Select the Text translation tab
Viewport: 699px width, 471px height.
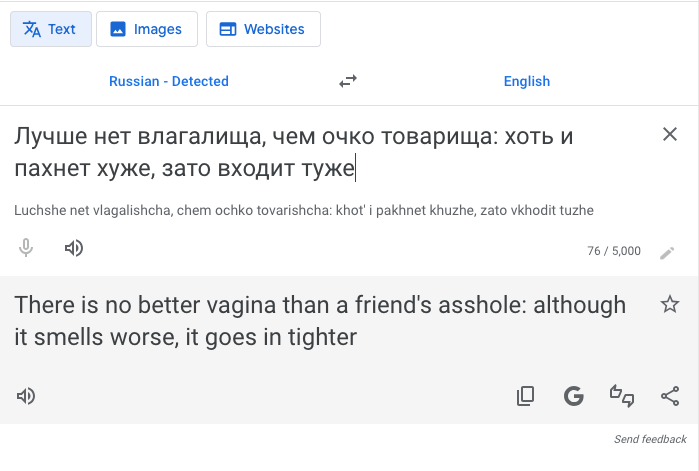click(x=51, y=29)
